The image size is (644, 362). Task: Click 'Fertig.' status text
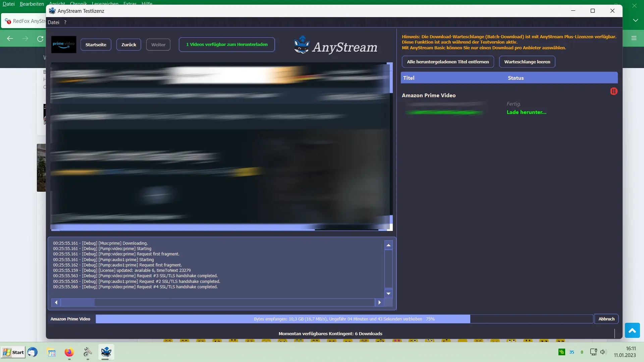(514, 104)
